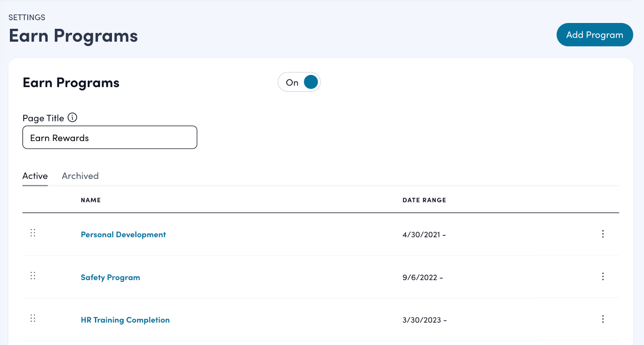The width and height of the screenshot is (644, 345).
Task: Expand the options menu for Safety Program
Action: pyautogui.click(x=603, y=277)
